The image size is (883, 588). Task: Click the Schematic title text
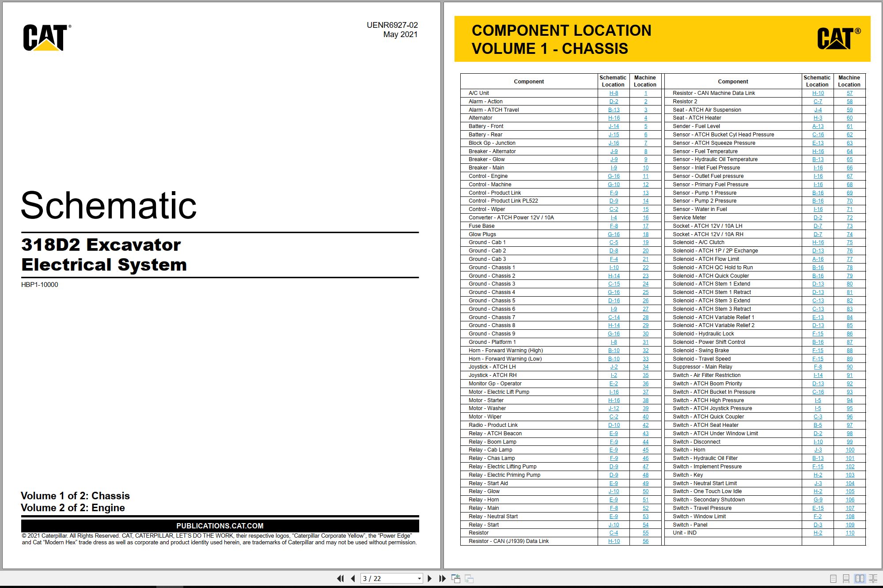108,205
